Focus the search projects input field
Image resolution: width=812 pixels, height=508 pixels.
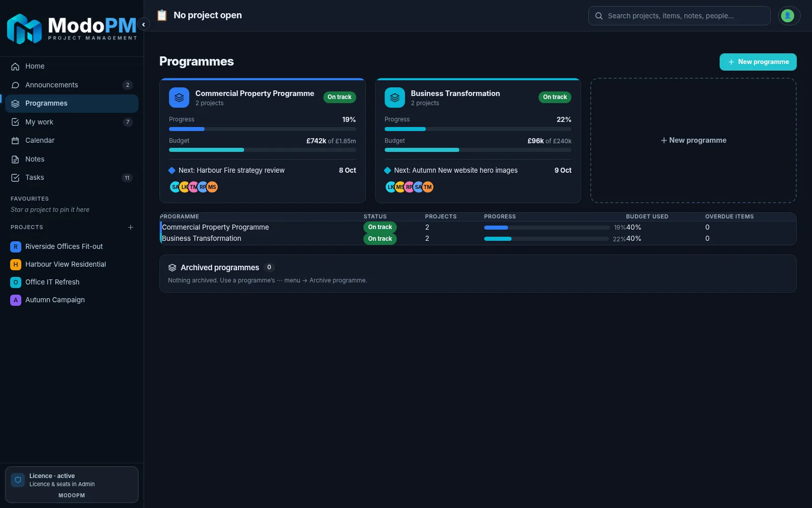(x=679, y=16)
